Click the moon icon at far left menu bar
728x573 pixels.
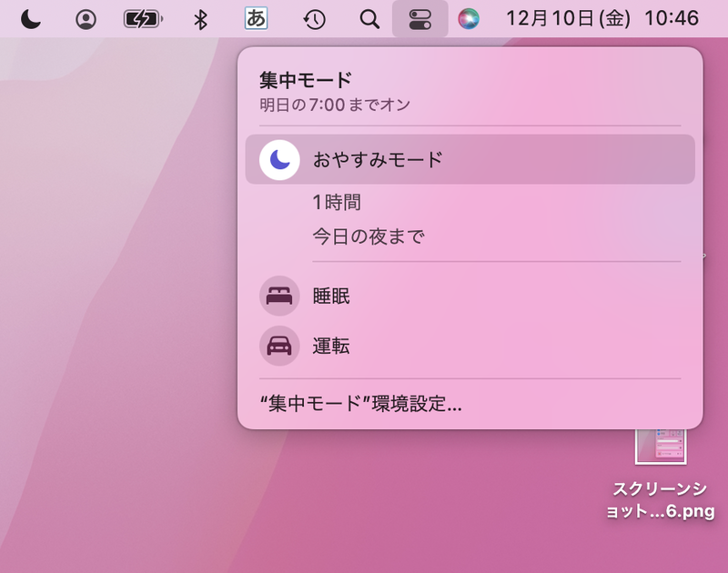point(30,17)
